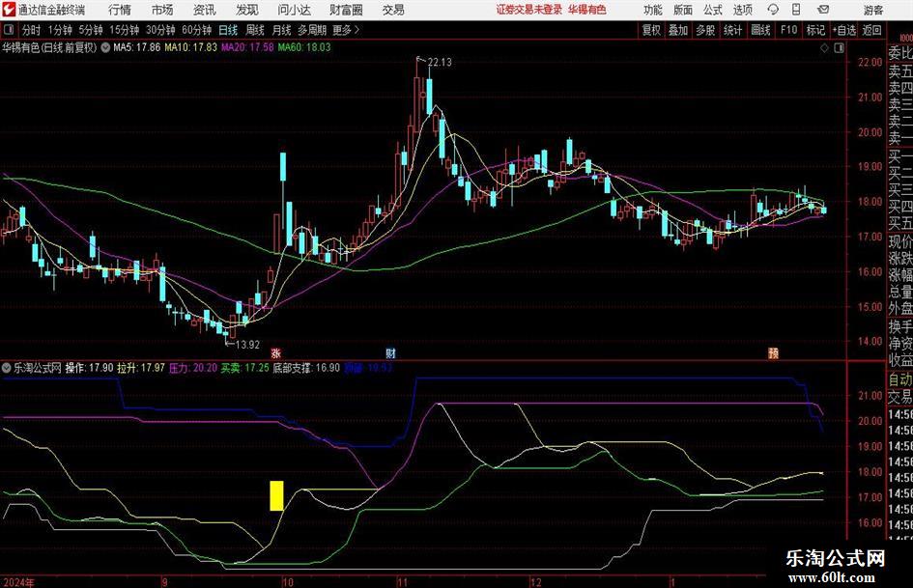Open the mobile phone icon
The image size is (913, 588).
[796, 10]
